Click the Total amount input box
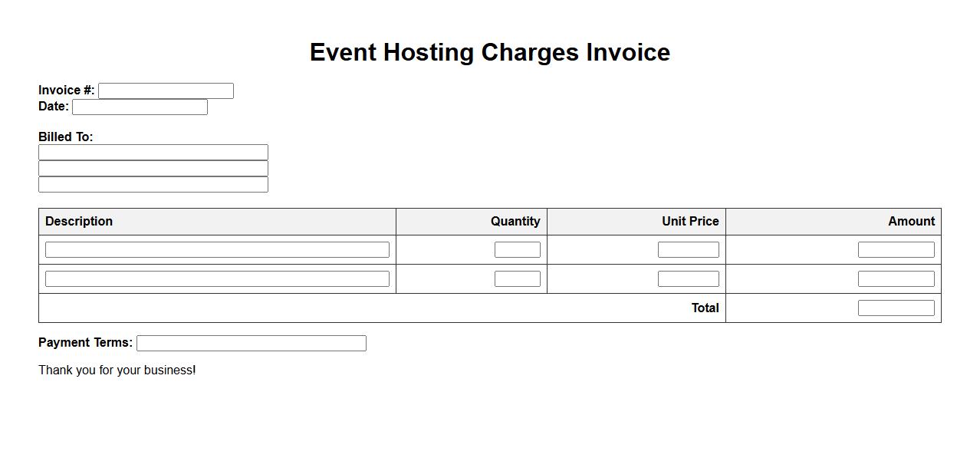Screen dimensions: 980x461 click(896, 308)
